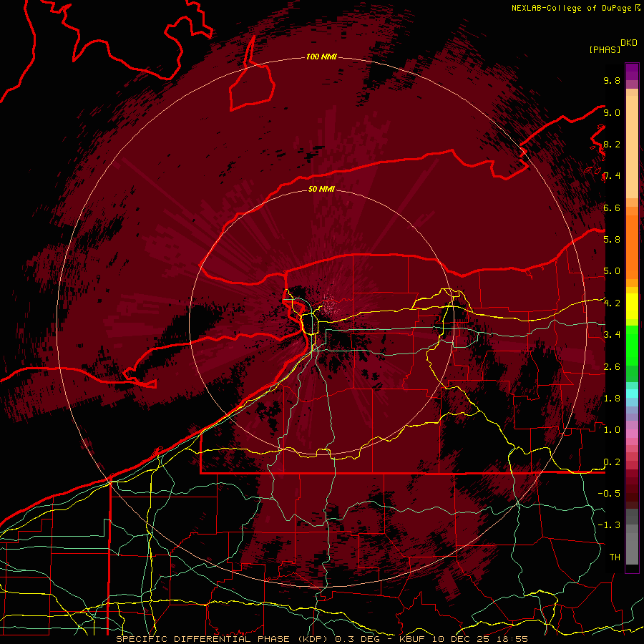The height and width of the screenshot is (644, 644).
Task: Click the 0.2 value on color scale
Action: pos(612,462)
